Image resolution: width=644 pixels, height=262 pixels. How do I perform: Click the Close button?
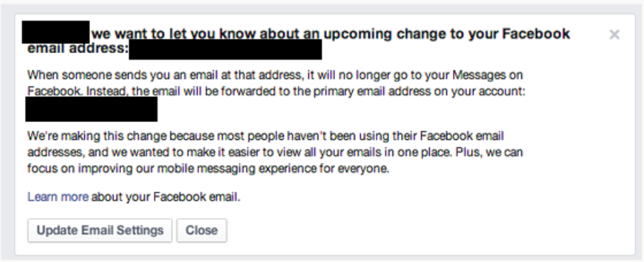coord(202,230)
